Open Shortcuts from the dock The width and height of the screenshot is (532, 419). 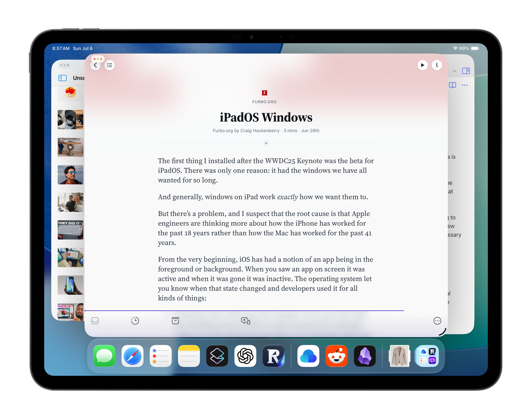click(x=217, y=356)
